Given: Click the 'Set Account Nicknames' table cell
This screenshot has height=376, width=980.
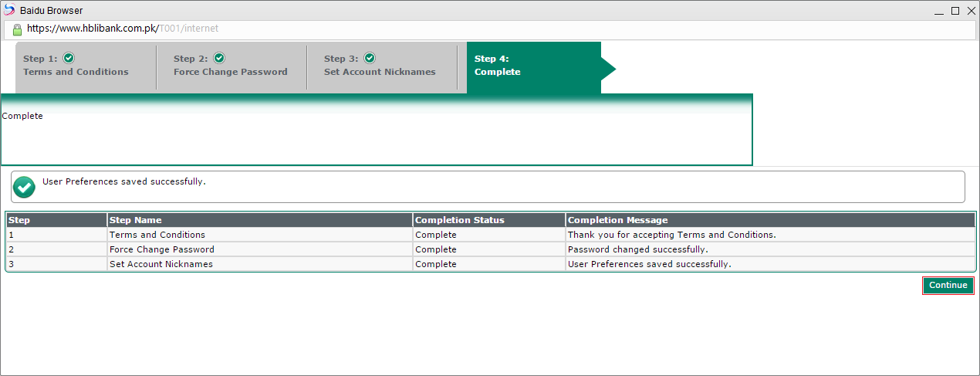Looking at the screenshot, I should point(260,264).
